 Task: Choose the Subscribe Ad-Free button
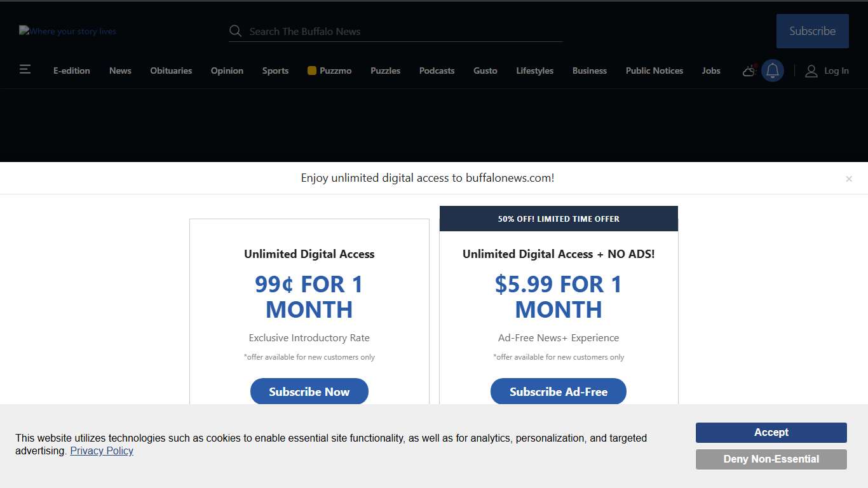click(x=558, y=391)
